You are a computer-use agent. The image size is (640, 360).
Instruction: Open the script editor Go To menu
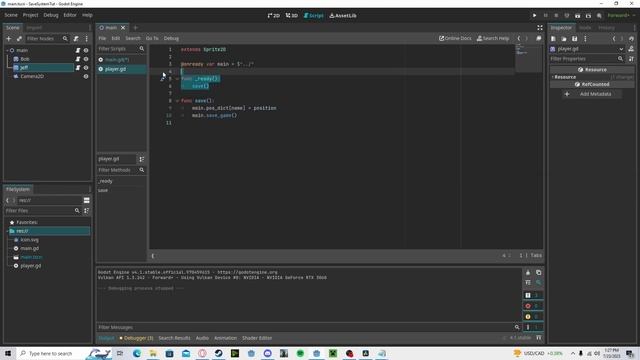152,38
